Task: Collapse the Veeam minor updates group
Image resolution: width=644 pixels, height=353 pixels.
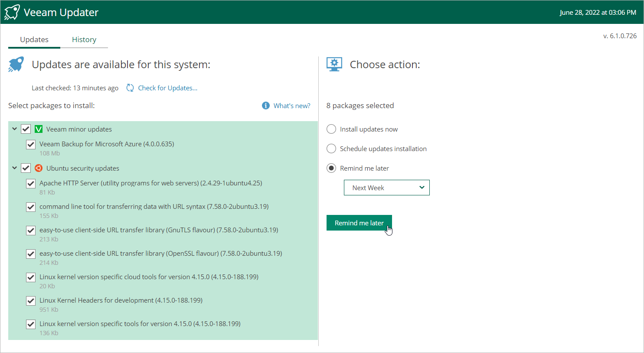Action: tap(14, 129)
